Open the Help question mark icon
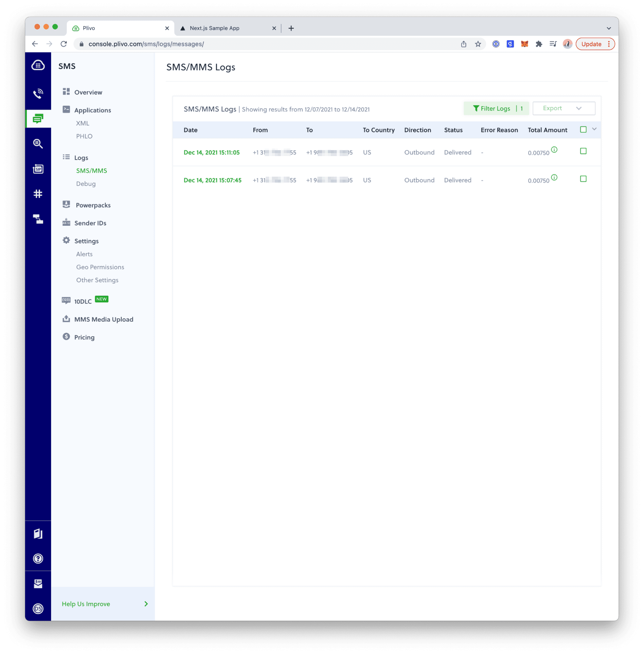The image size is (644, 654). (38, 558)
